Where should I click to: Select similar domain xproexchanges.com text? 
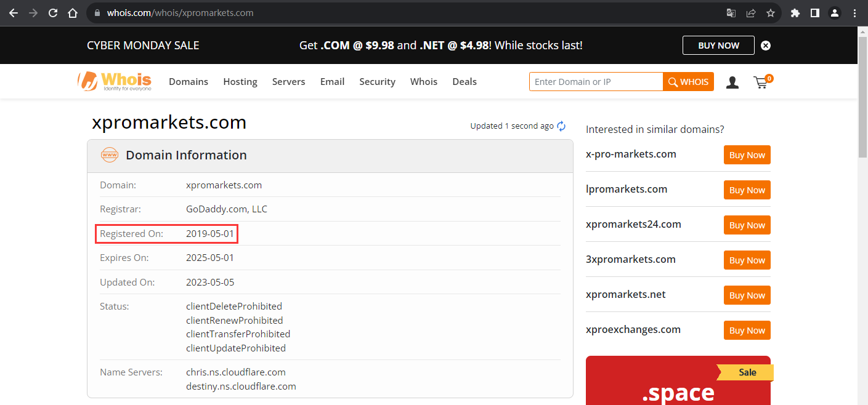tap(633, 330)
